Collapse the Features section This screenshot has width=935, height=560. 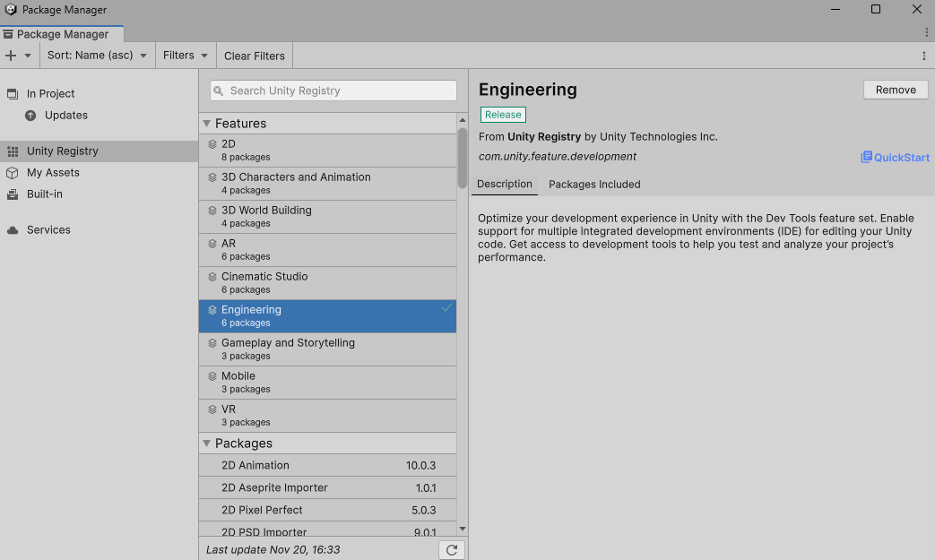point(207,124)
